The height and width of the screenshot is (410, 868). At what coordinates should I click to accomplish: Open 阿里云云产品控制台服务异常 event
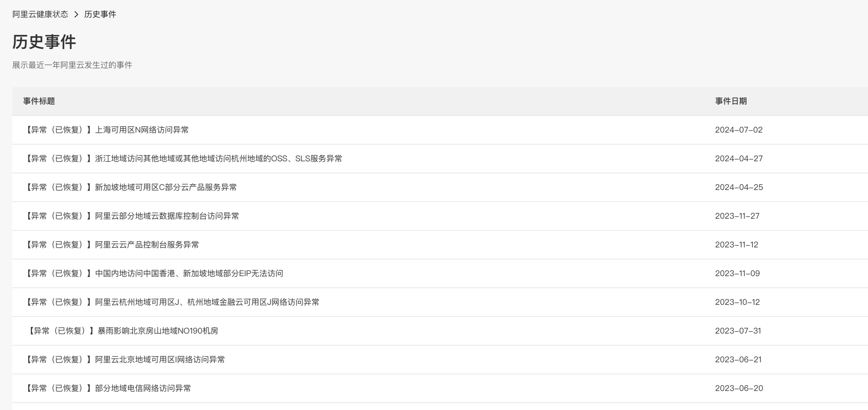[112, 244]
